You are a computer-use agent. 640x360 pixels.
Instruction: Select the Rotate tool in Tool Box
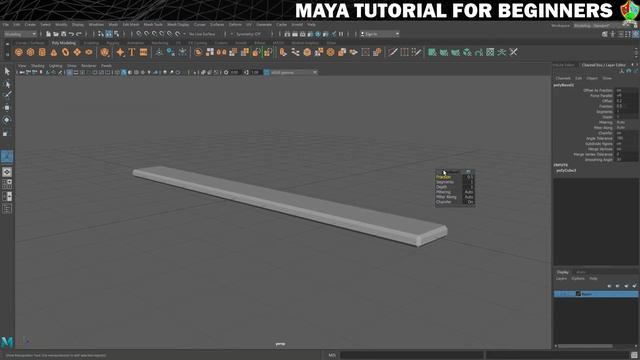7,120
